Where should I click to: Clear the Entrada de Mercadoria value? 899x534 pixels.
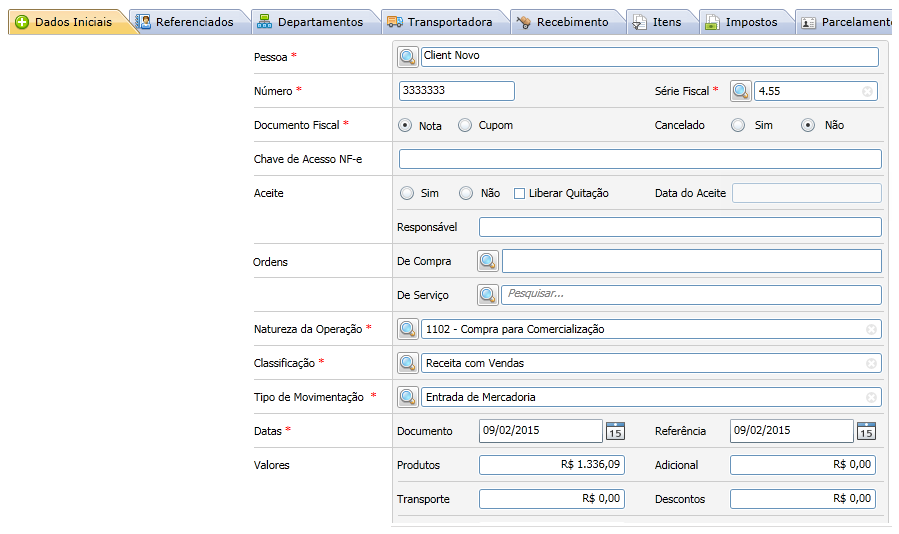click(871, 397)
